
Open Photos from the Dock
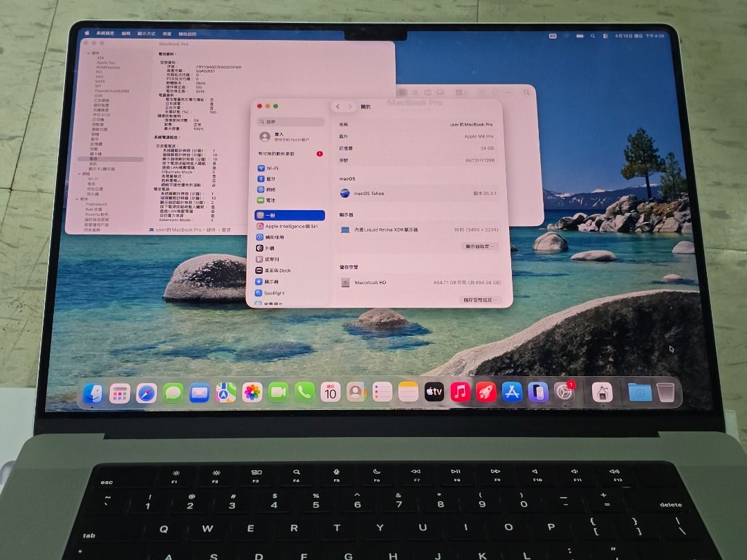(x=252, y=393)
